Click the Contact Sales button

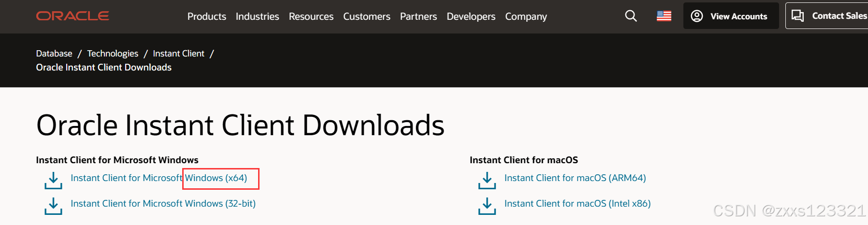click(827, 16)
